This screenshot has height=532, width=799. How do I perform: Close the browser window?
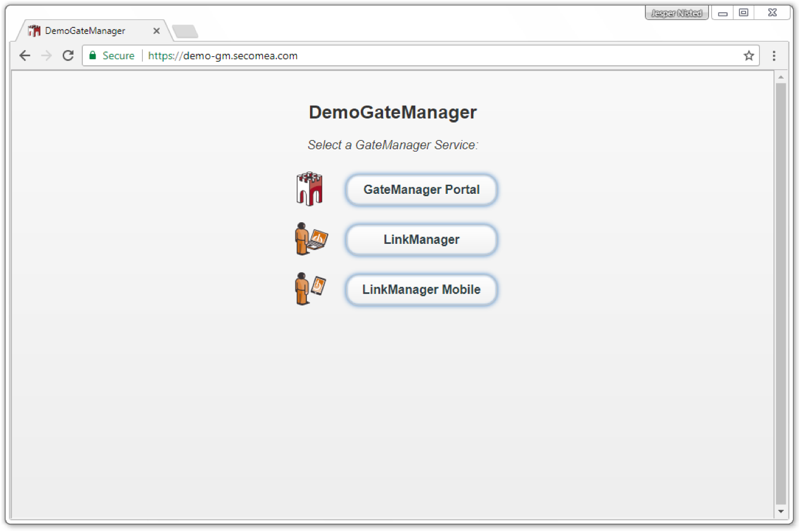pos(773,13)
